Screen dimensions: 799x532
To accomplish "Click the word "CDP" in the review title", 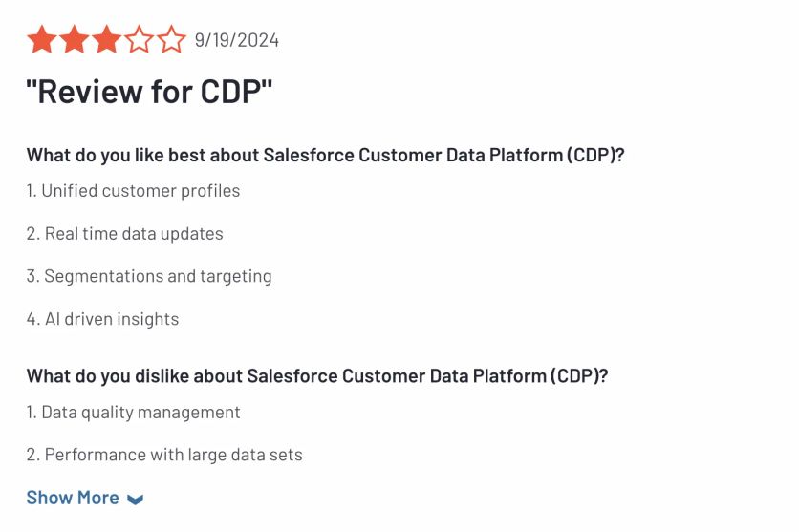I will (235, 93).
